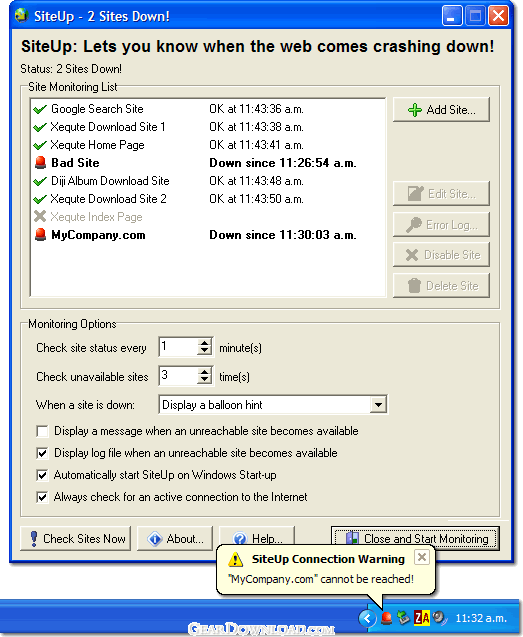Select the MyCompany.com entry
523x637 pixels.
(208, 235)
